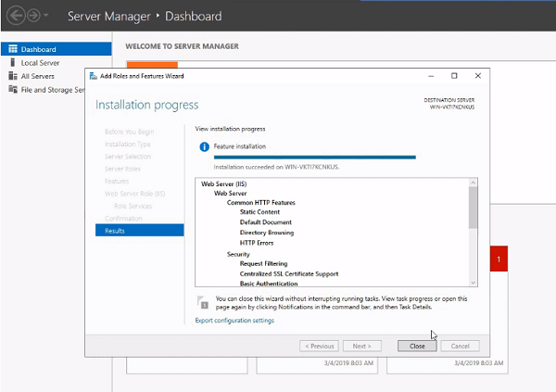Viewport: 556px width, 392px height.
Task: Minimize the Add Roles and Features Wizard
Action: [x=431, y=76]
